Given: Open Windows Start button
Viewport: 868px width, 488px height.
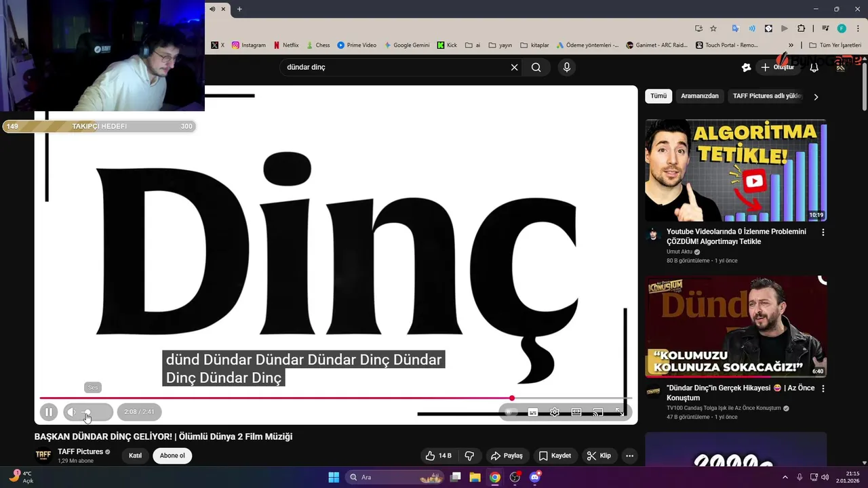Looking at the screenshot, I should coord(334,477).
